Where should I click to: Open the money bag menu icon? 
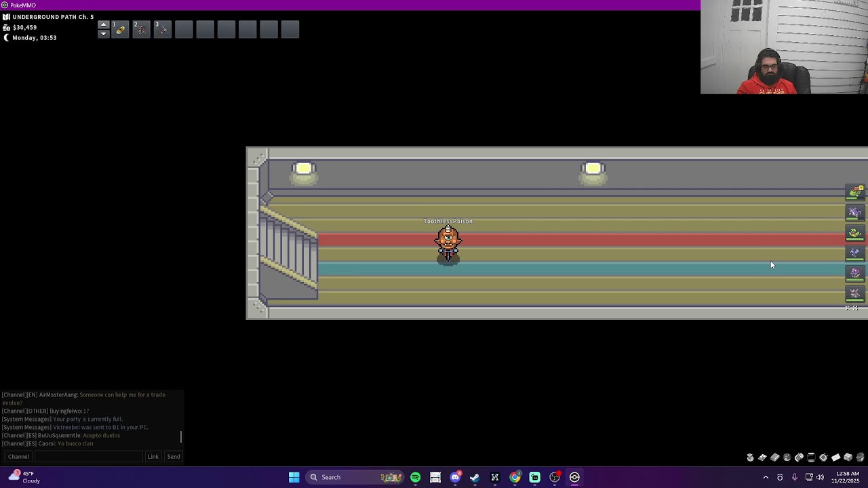750,457
